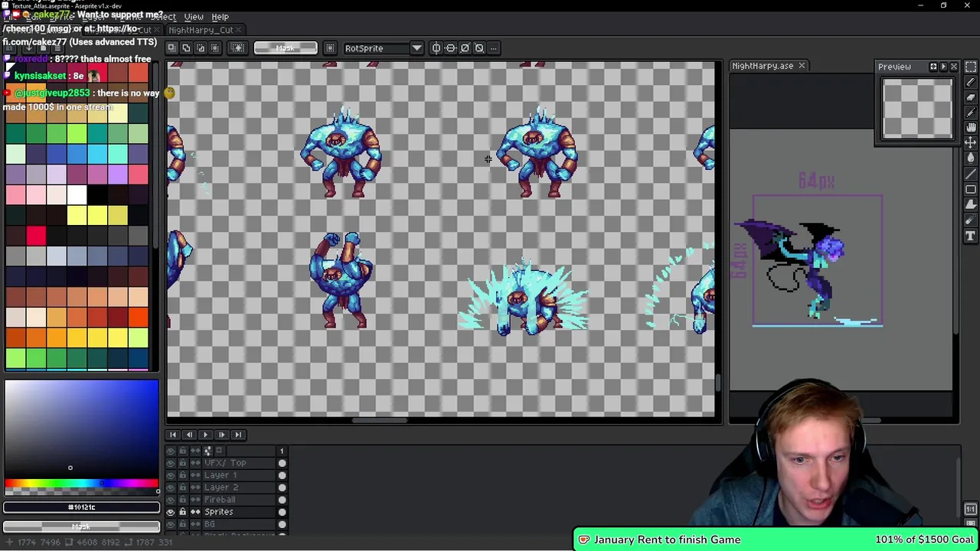
Task: Select Sprites layer name
Action: 219,512
